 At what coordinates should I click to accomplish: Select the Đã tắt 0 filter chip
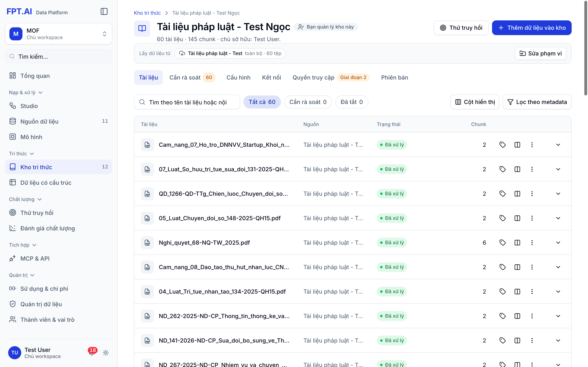[351, 102]
